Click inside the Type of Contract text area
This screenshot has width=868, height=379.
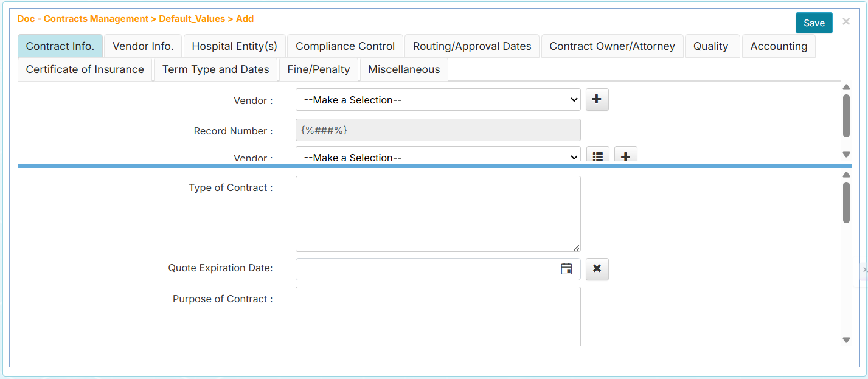pyautogui.click(x=438, y=213)
